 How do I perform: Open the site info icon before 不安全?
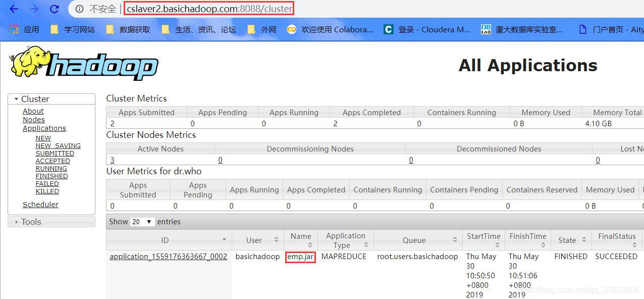point(79,9)
